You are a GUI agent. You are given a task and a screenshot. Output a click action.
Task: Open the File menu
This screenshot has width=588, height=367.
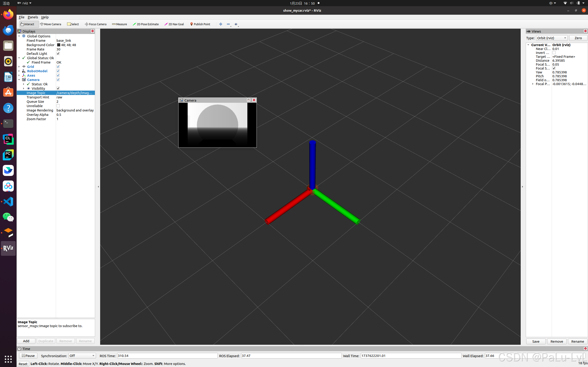pos(21,17)
